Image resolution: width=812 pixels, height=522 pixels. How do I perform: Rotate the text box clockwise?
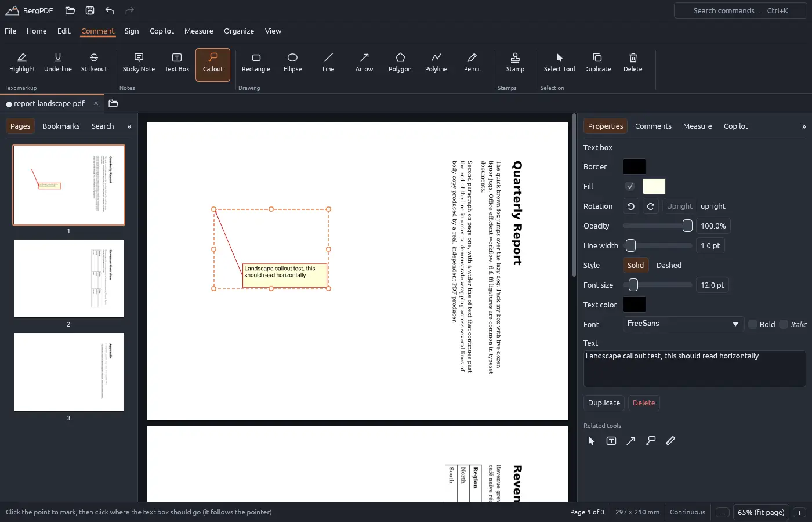click(651, 206)
